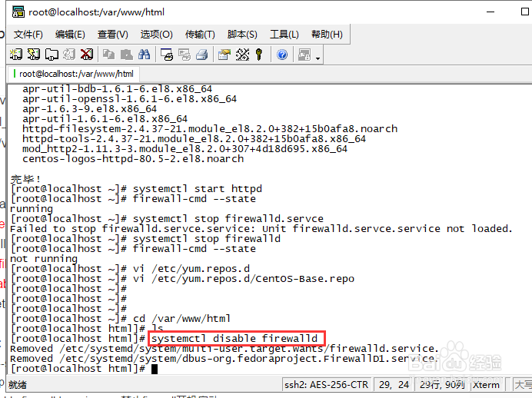Click the 'mod_http2-1.11.3-3' package line
Screen dimensions: 532x398
pyautogui.click(x=185, y=149)
